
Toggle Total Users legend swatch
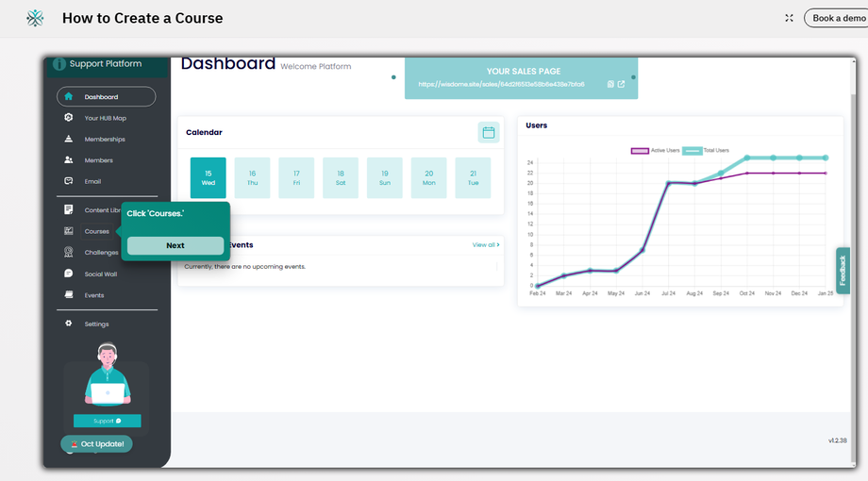pos(692,151)
